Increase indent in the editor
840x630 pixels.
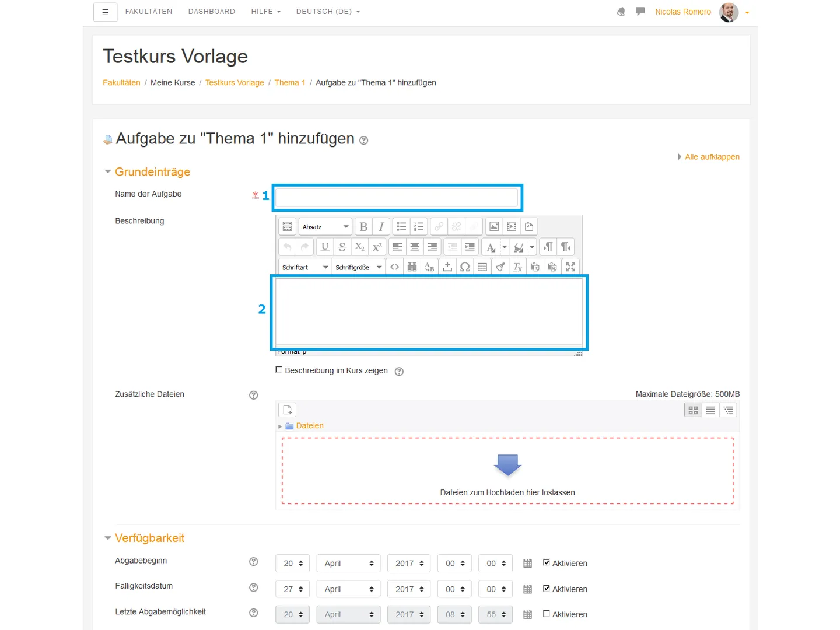tap(470, 247)
